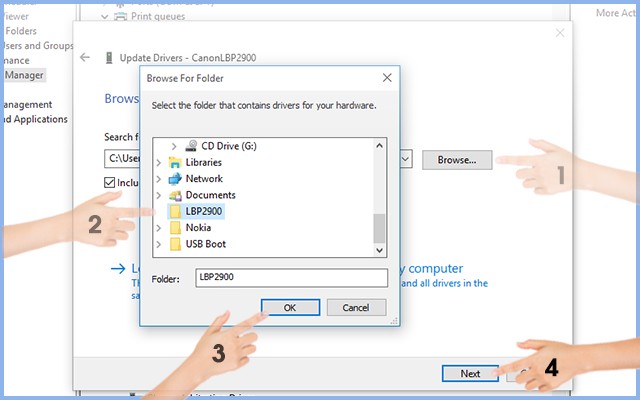The height and width of the screenshot is (400, 640).
Task: Select Documents in the folder tree
Action: click(x=210, y=195)
